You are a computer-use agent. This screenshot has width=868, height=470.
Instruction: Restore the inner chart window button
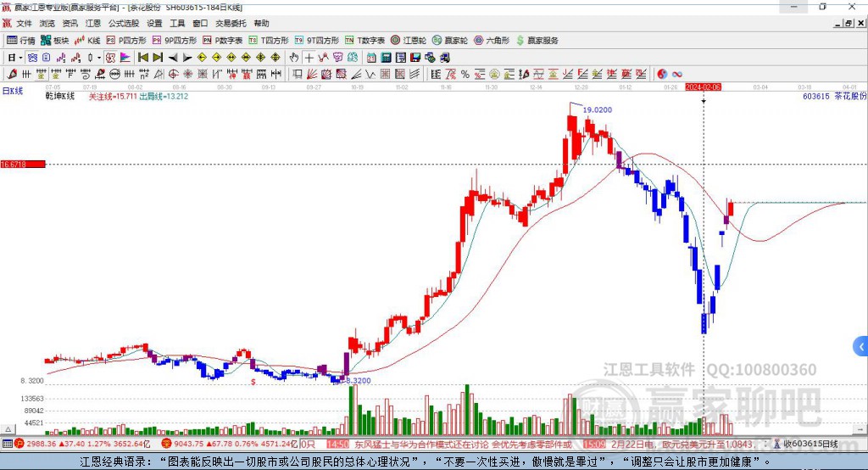(x=849, y=23)
